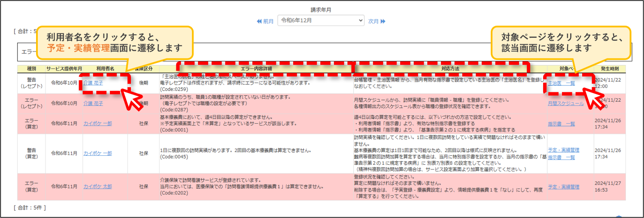644x218 pixels.
Task: Open user カイポケ 太郎 link
Action: click(x=97, y=187)
